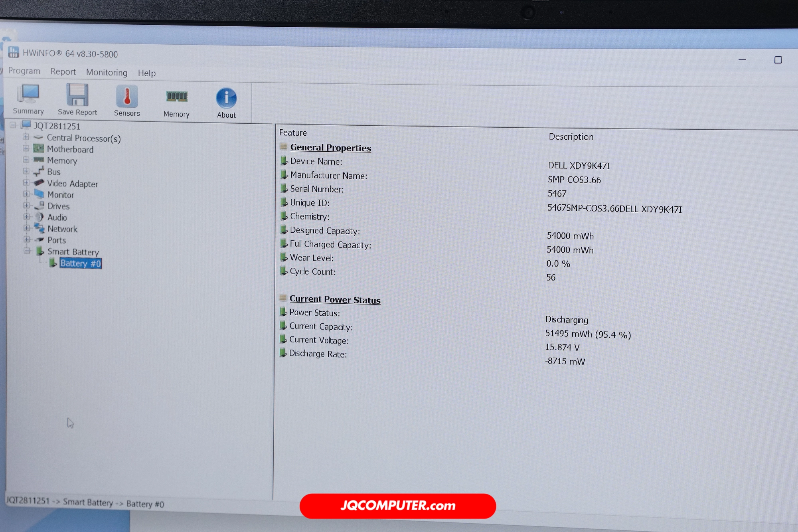The image size is (798, 532).
Task: Click the General Properties heading
Action: click(x=330, y=148)
